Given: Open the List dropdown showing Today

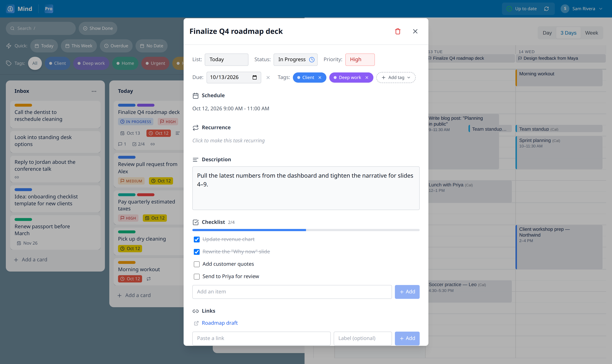Looking at the screenshot, I should click(226, 60).
